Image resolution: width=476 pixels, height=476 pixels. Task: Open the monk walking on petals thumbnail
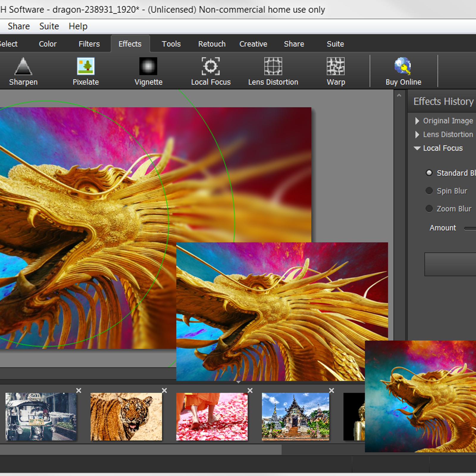coord(212,416)
